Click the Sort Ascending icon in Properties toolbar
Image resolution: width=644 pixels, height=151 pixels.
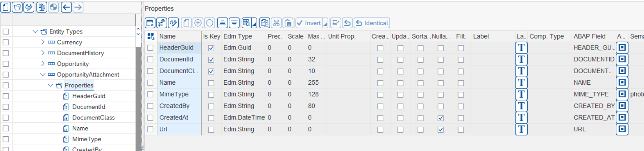222,23
